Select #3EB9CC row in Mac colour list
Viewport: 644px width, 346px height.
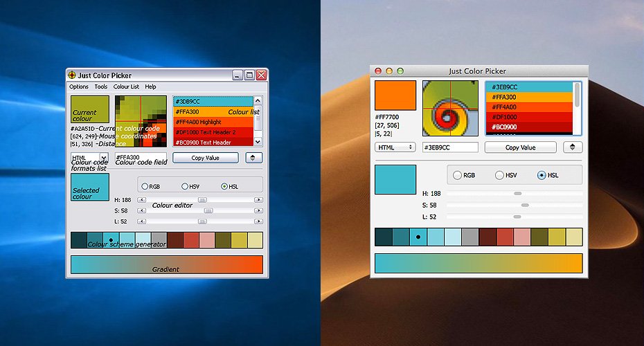[530, 87]
